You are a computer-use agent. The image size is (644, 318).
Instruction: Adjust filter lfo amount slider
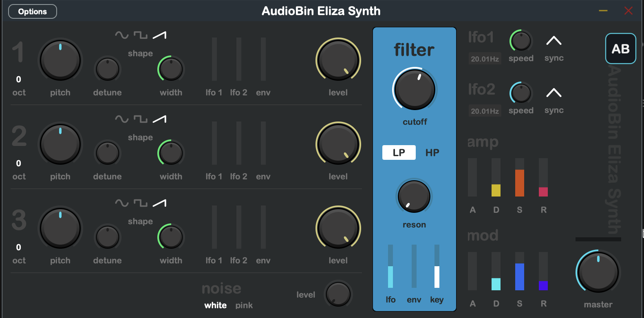[x=390, y=266]
